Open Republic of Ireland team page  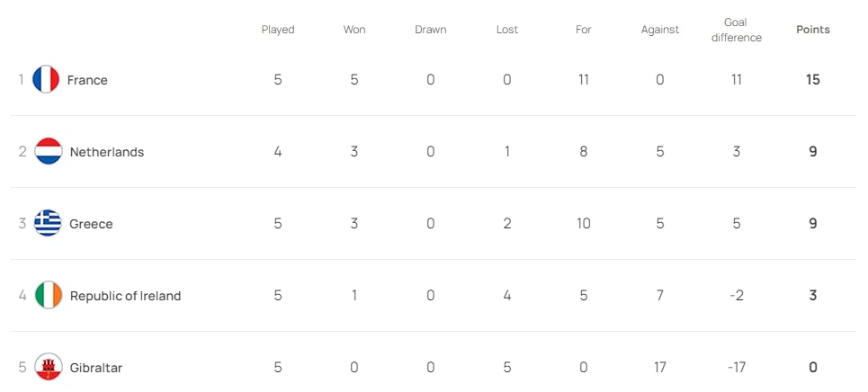[125, 296]
